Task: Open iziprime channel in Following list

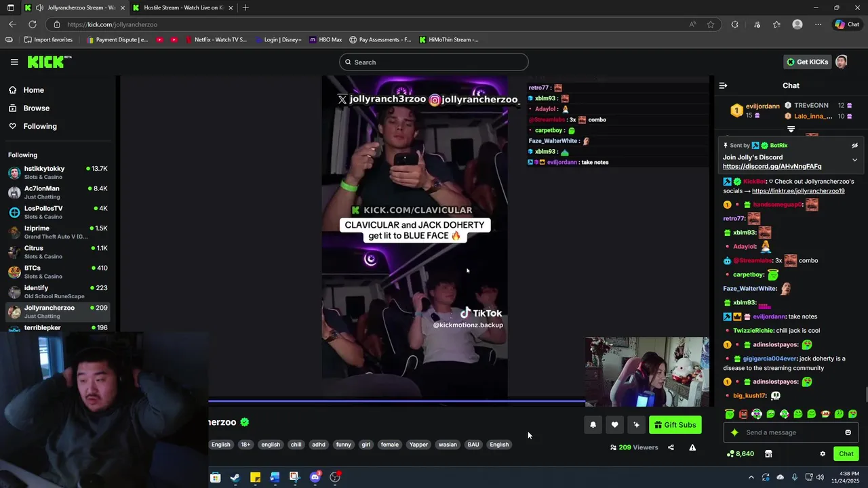Action: pos(58,232)
